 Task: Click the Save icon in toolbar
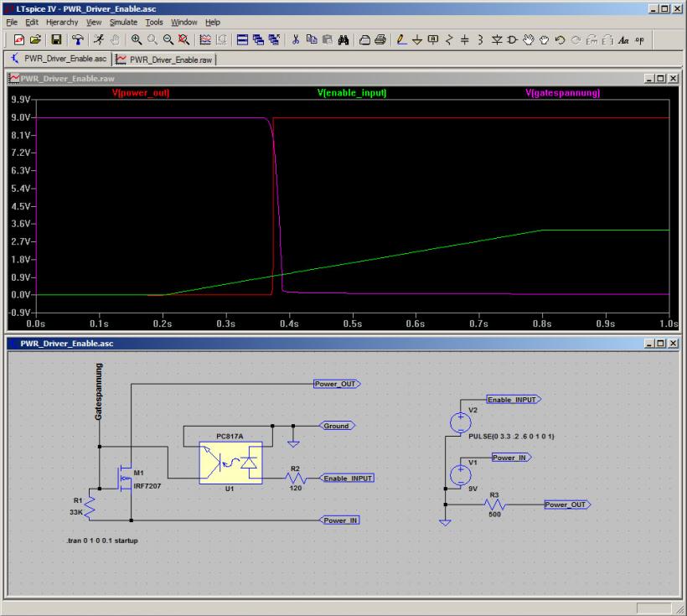coord(56,39)
